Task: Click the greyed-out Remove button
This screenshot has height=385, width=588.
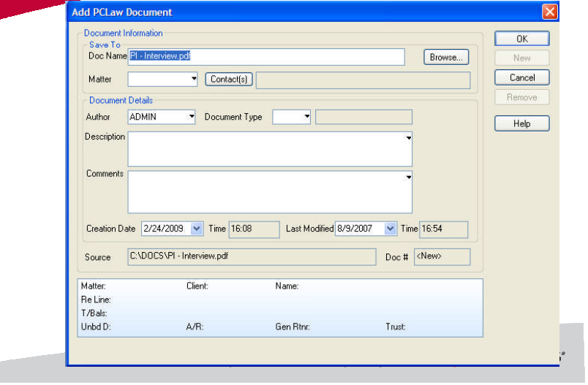Action: [521, 97]
